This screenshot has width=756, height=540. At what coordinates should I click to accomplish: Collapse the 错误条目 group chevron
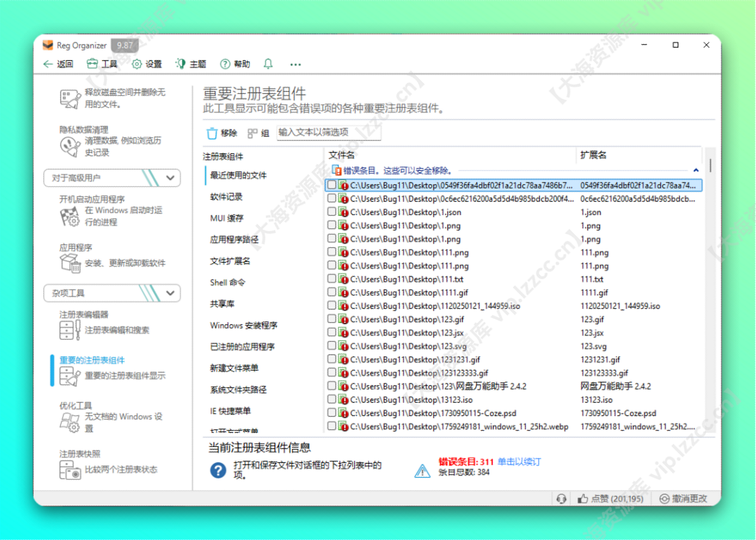pos(696,170)
